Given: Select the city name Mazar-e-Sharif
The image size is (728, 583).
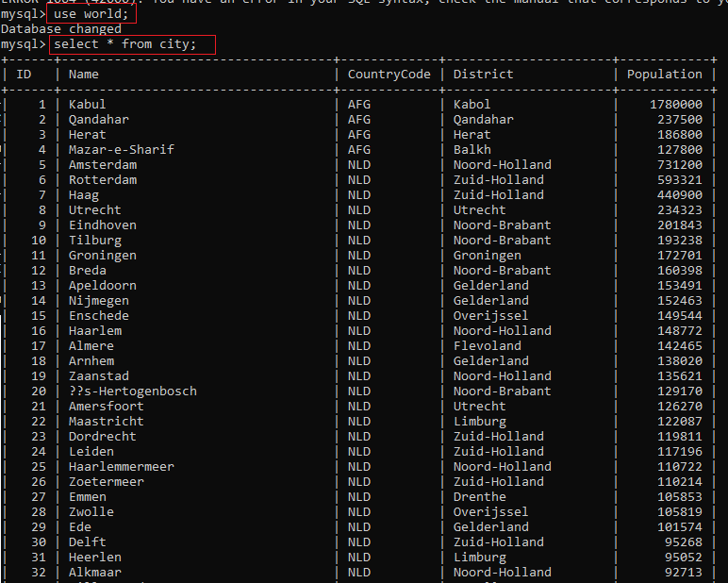Looking at the screenshot, I should point(122,150).
